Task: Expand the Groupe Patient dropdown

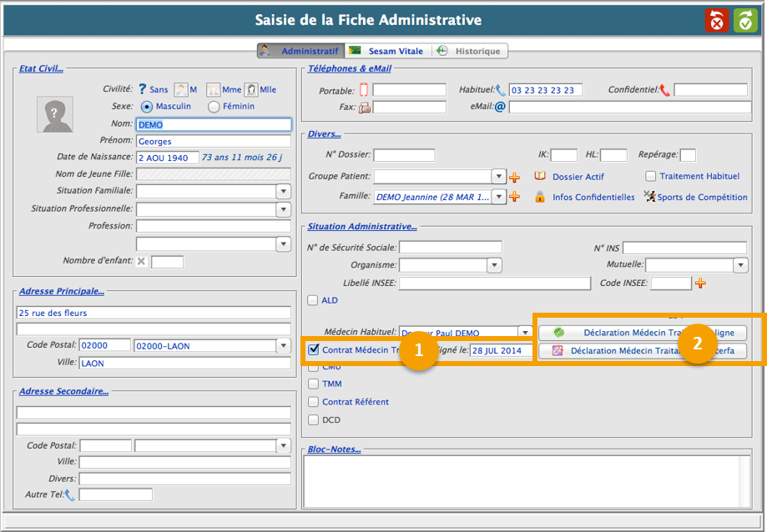Action: click(x=498, y=176)
